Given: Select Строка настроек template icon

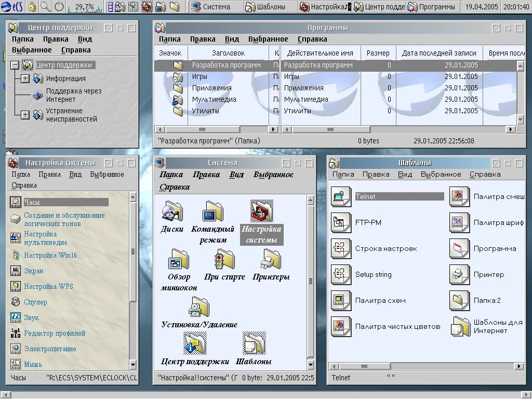Looking at the screenshot, I should [341, 248].
